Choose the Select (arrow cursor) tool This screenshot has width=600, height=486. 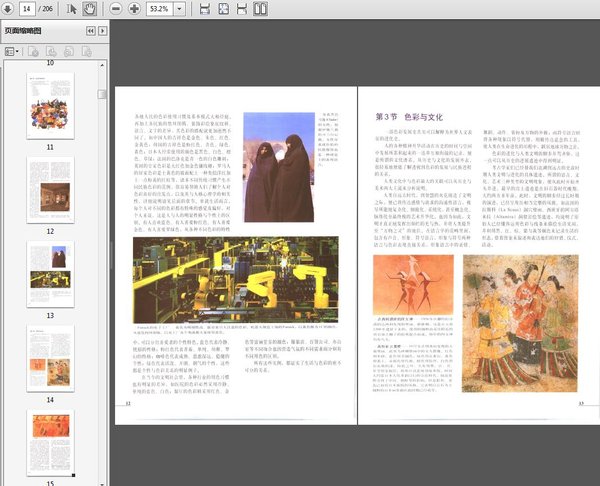[72, 9]
